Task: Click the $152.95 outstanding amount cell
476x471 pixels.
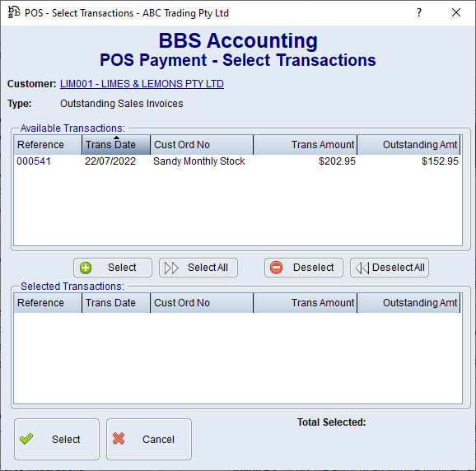Action: [440, 161]
